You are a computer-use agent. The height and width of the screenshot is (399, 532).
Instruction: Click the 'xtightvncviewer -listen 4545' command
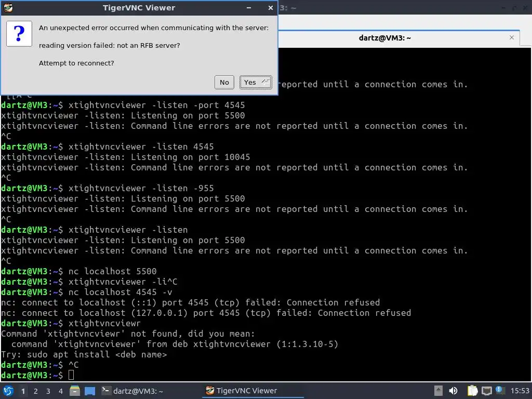point(141,147)
